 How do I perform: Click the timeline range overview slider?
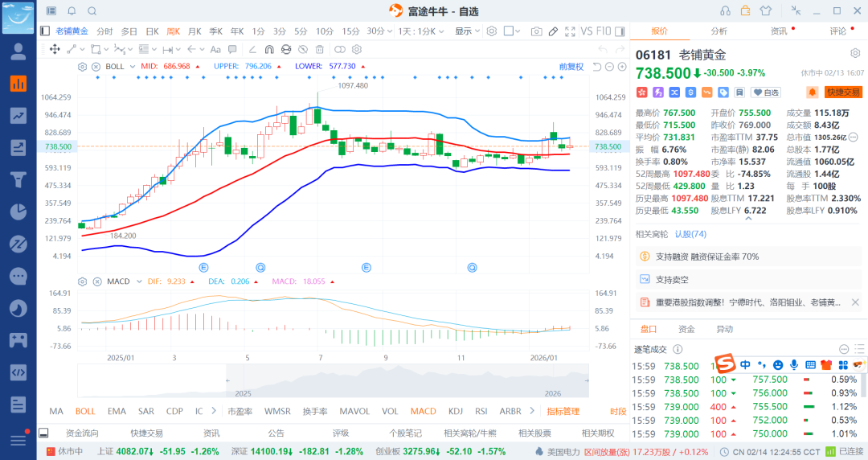333,380
